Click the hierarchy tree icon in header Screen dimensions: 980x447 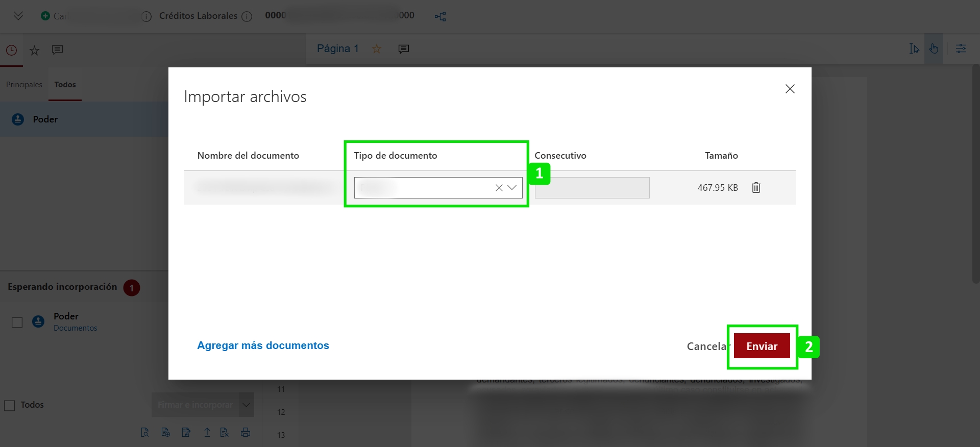pyautogui.click(x=440, y=16)
